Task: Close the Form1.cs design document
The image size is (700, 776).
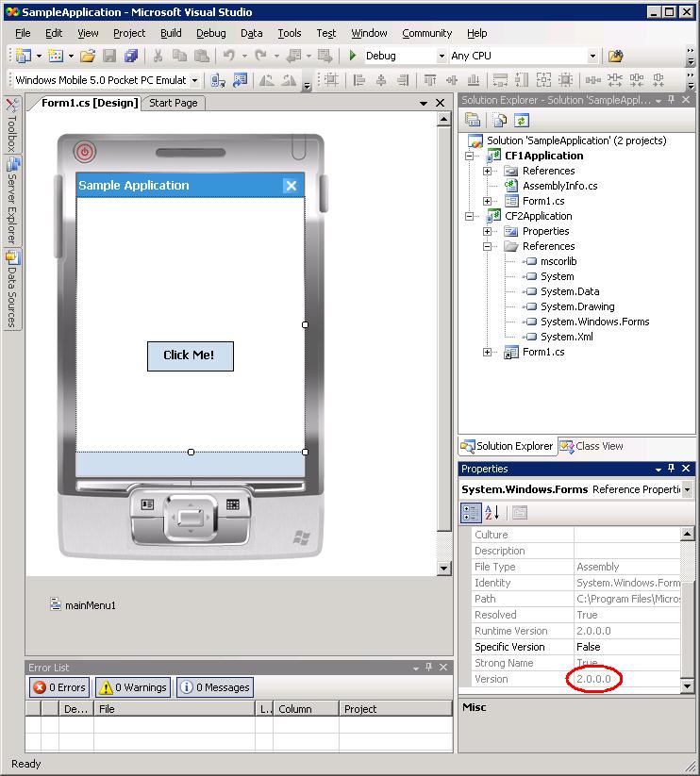Action: click(441, 103)
